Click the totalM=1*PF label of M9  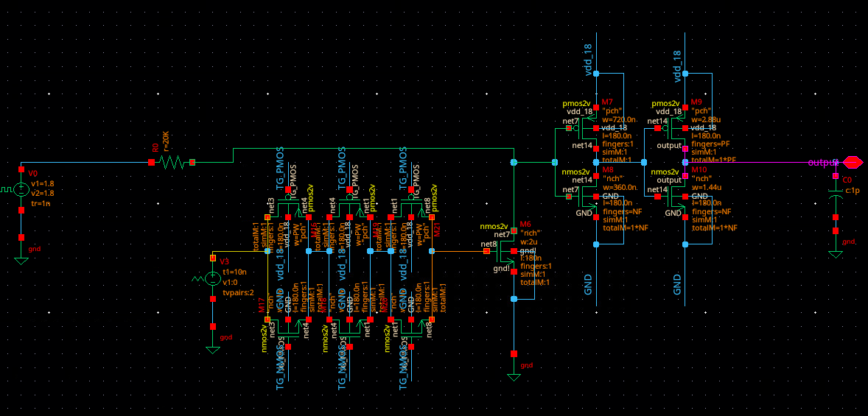tap(714, 160)
